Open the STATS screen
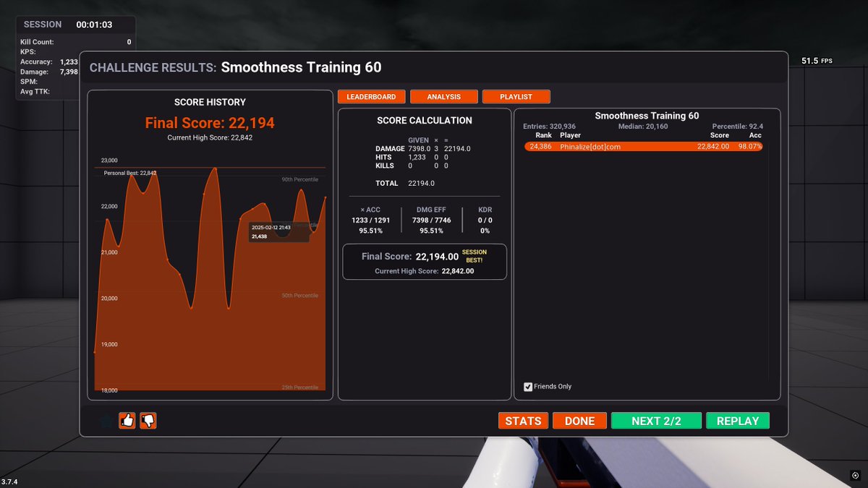The height and width of the screenshot is (488, 868). tap(523, 421)
